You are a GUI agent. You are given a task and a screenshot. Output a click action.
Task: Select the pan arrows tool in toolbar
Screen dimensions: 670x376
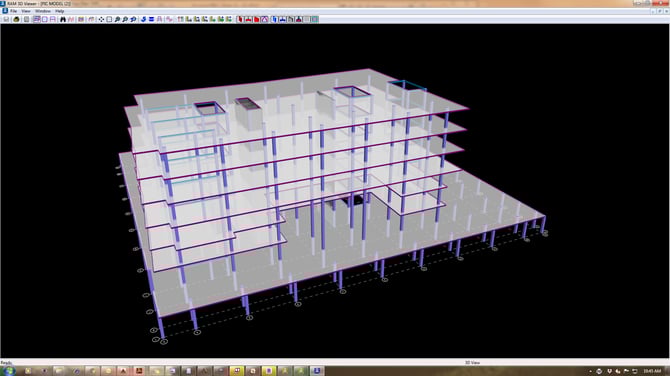coord(101,19)
